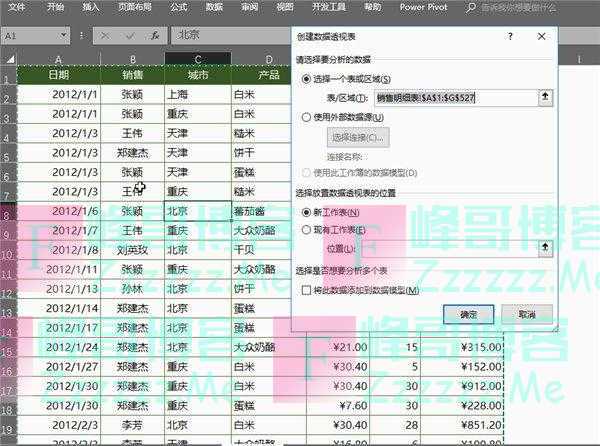Select the 使用外部数据源 radio option
Viewport: 600px width, 446px height.
tap(307, 117)
